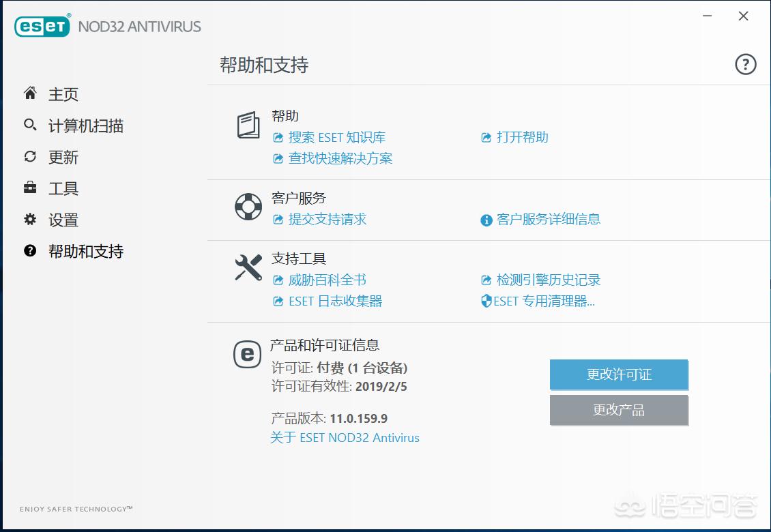
Task: Open the 工具 sidebar section
Action: pos(63,188)
